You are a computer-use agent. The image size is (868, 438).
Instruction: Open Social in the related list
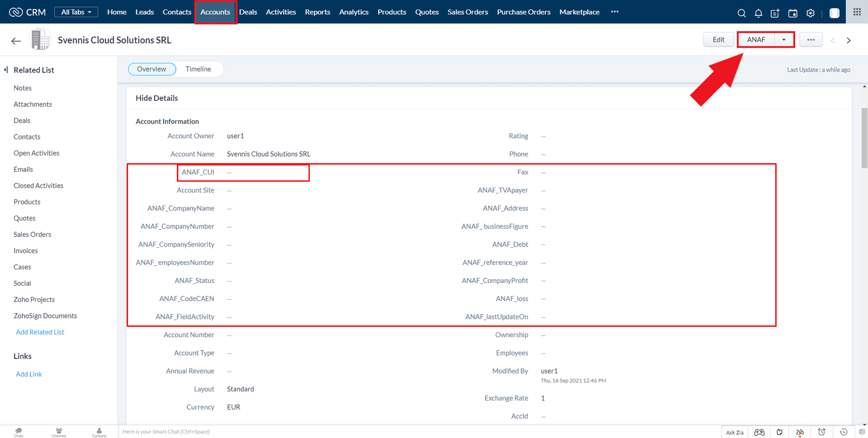pos(22,284)
